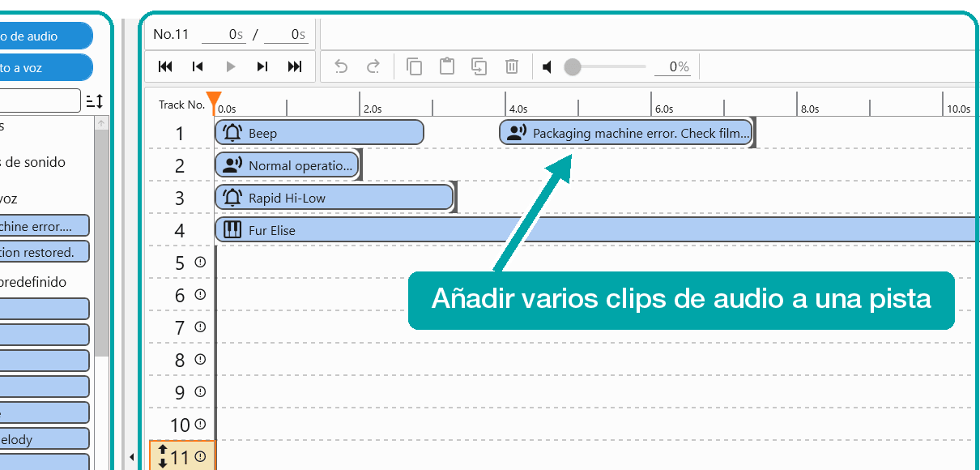The image size is (980, 470).
Task: Click the time field before the slash
Action: (223, 35)
